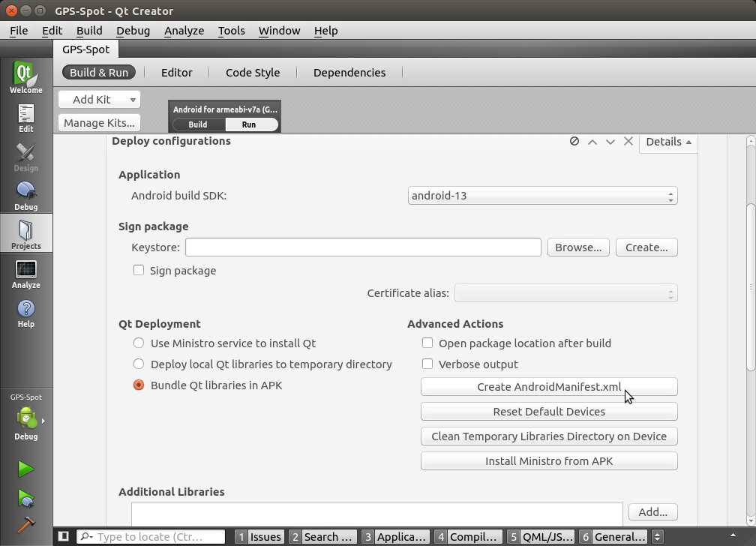This screenshot has height=546, width=756.
Task: Enable the Sign package checkbox
Action: point(139,270)
